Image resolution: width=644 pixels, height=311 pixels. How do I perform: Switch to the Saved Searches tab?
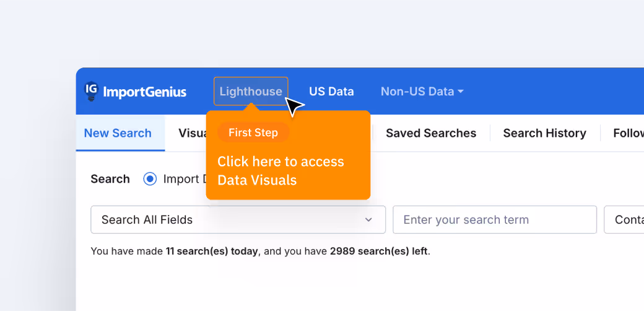[x=431, y=133]
